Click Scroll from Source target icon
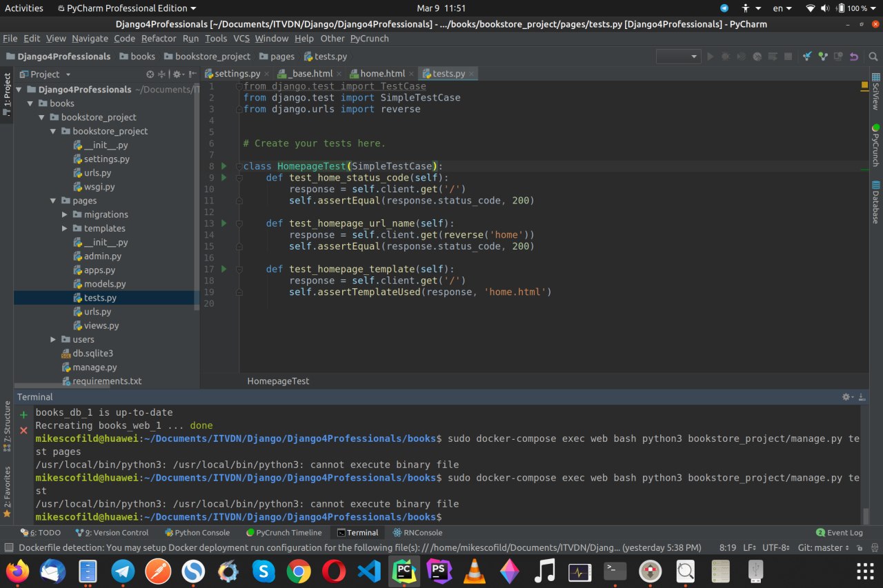 [150, 74]
